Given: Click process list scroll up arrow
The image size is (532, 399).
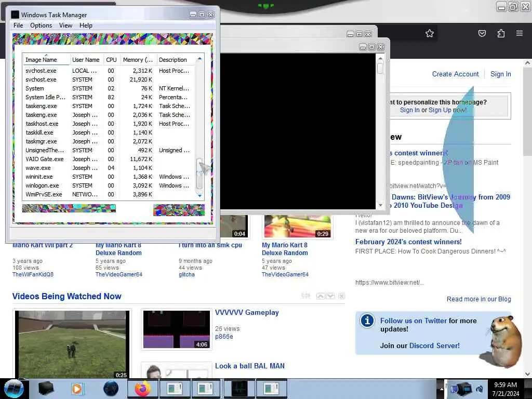Looking at the screenshot, I should [199, 59].
